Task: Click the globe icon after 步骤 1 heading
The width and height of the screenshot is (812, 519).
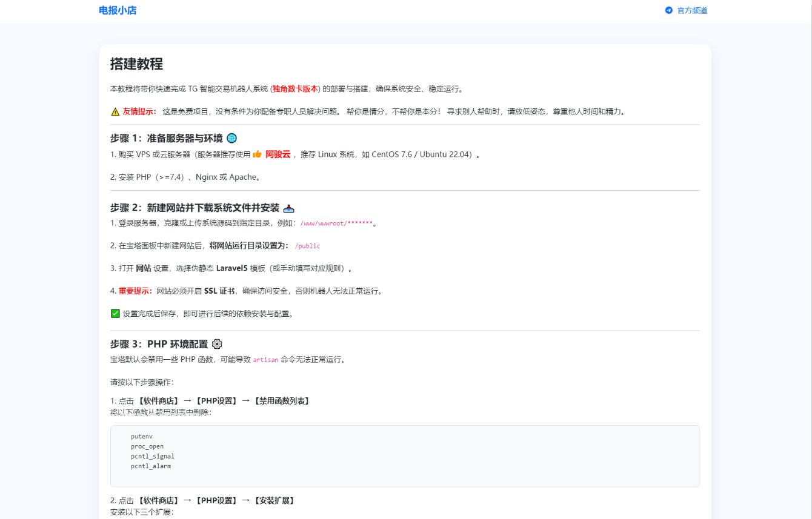Action: (x=231, y=137)
